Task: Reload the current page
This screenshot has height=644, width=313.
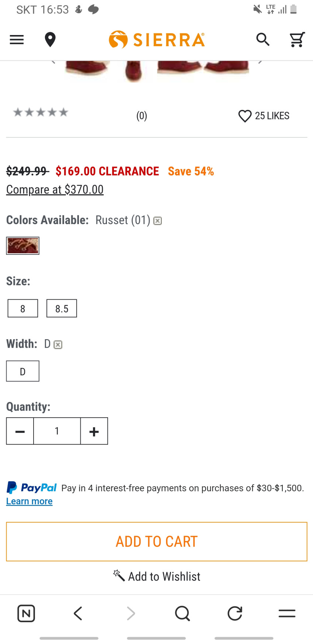Action: 235,613
